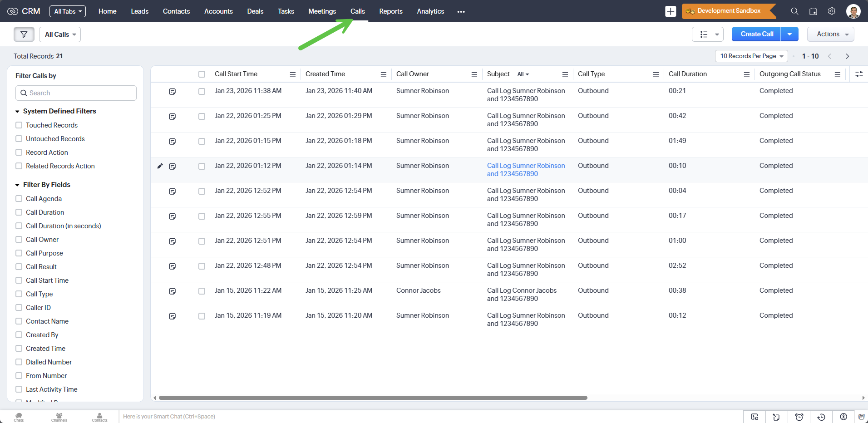This screenshot has width=868, height=423.
Task: Click the Create Call button
Action: pos(756,34)
